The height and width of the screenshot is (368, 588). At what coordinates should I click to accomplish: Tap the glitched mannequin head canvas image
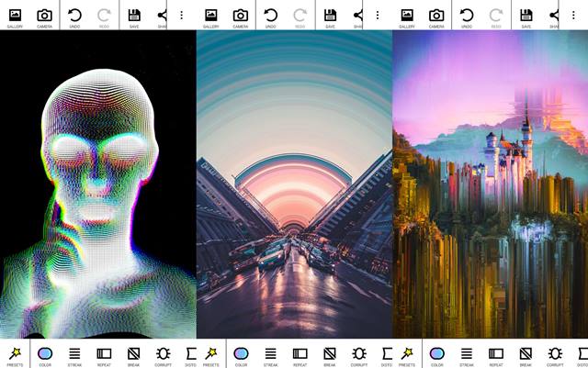pos(98,184)
